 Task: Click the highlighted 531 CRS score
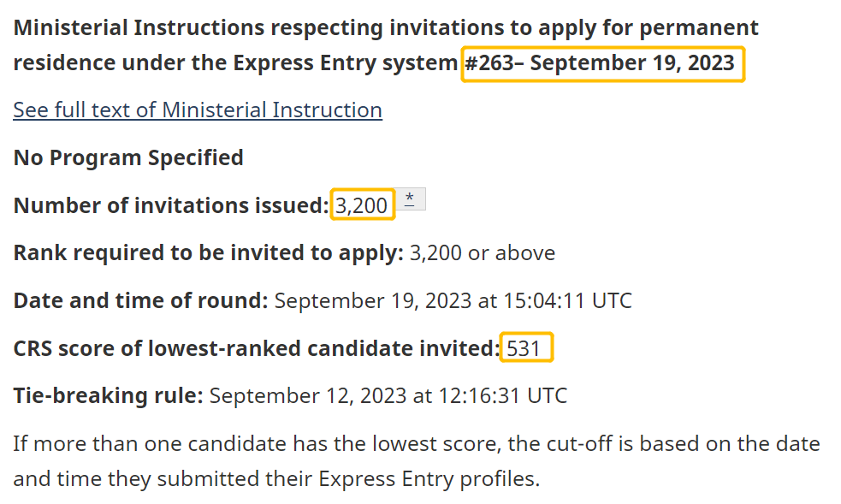[524, 348]
